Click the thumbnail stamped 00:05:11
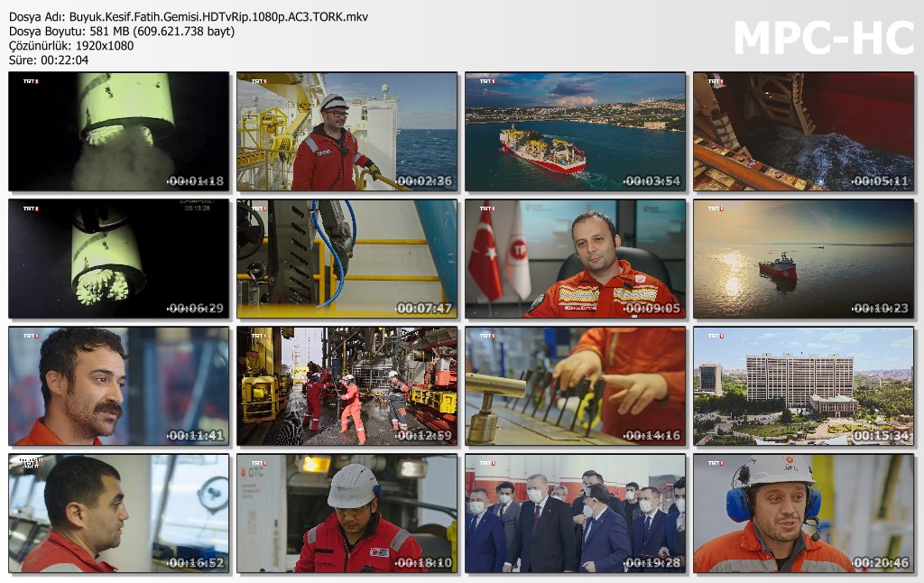Image resolution: width=924 pixels, height=583 pixels. click(804, 132)
